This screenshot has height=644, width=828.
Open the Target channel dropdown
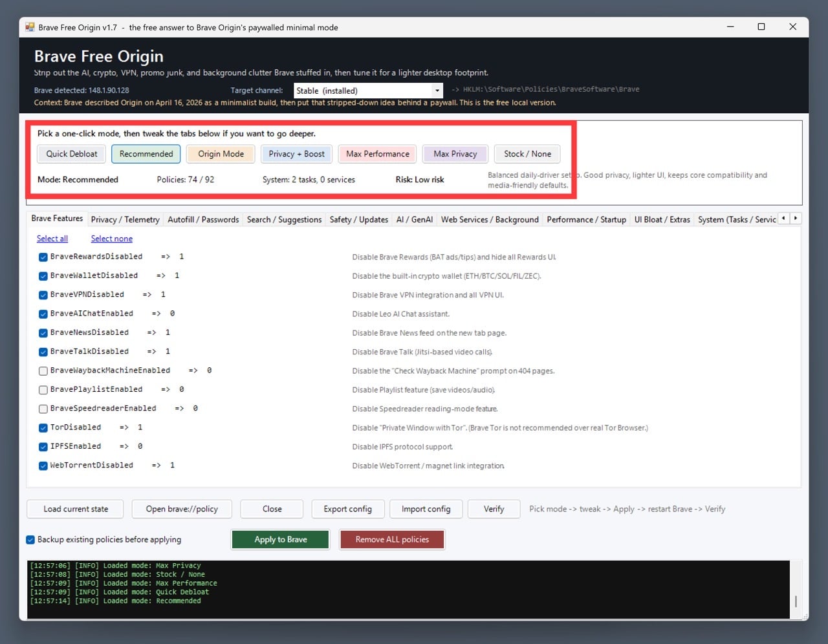click(368, 91)
